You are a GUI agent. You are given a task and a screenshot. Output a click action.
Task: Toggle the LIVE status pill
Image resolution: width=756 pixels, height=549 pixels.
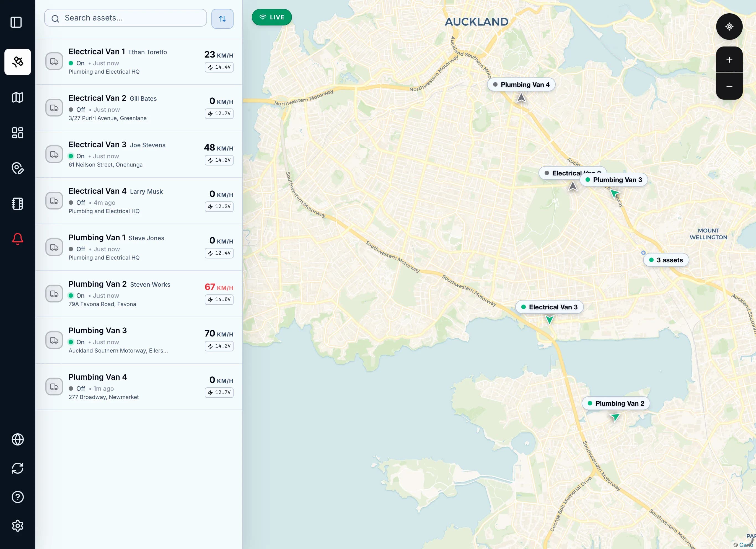tap(272, 17)
